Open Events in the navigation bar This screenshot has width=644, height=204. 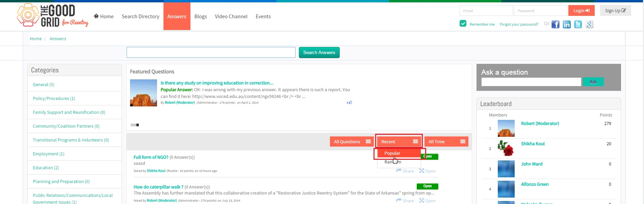(x=263, y=16)
